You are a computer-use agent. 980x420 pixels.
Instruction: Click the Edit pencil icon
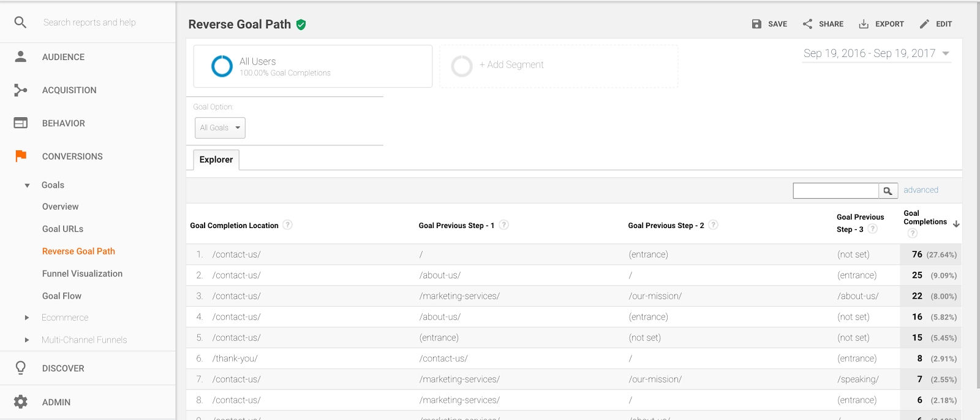click(924, 24)
